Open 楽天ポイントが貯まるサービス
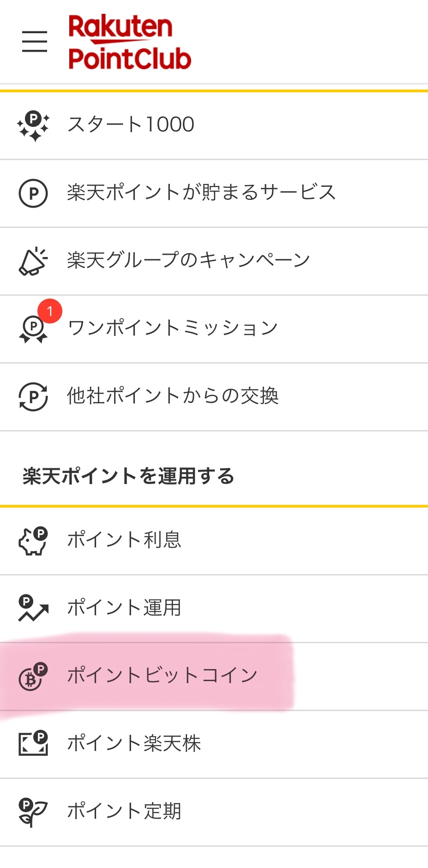The image size is (428, 868). [201, 192]
